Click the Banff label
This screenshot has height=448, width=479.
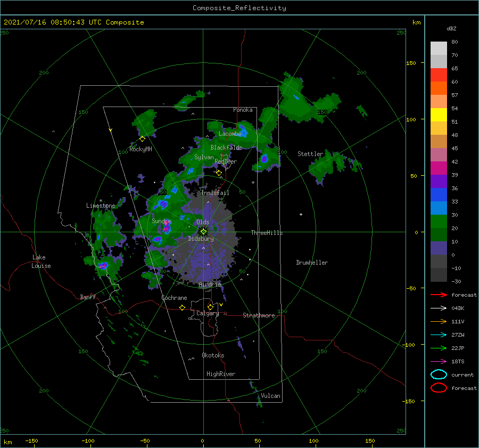point(88,297)
